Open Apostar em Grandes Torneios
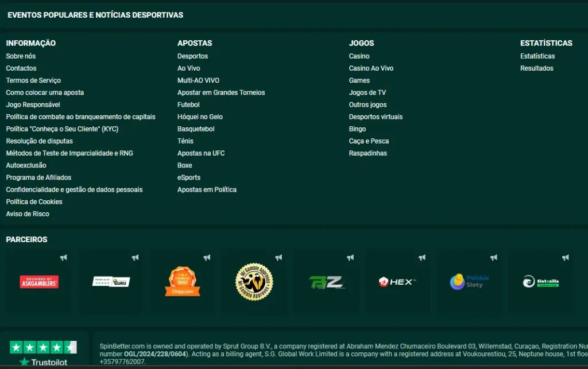 pos(221,92)
